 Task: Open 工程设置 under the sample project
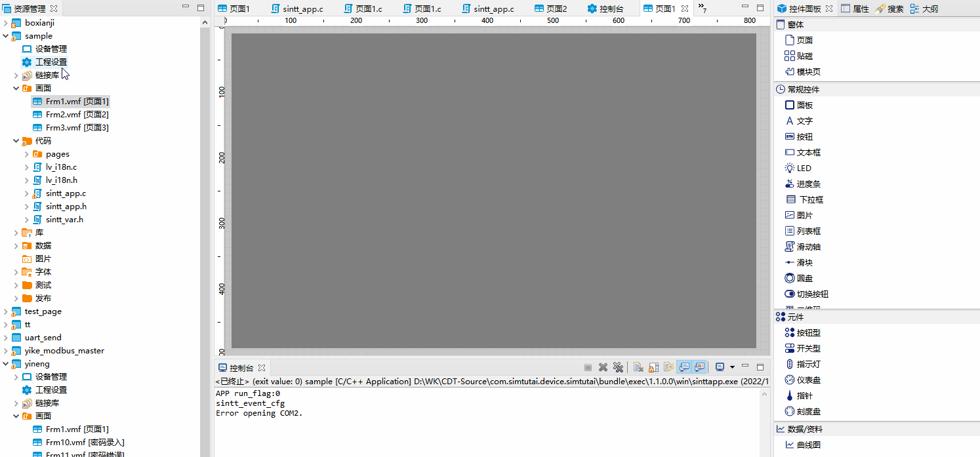(x=51, y=62)
